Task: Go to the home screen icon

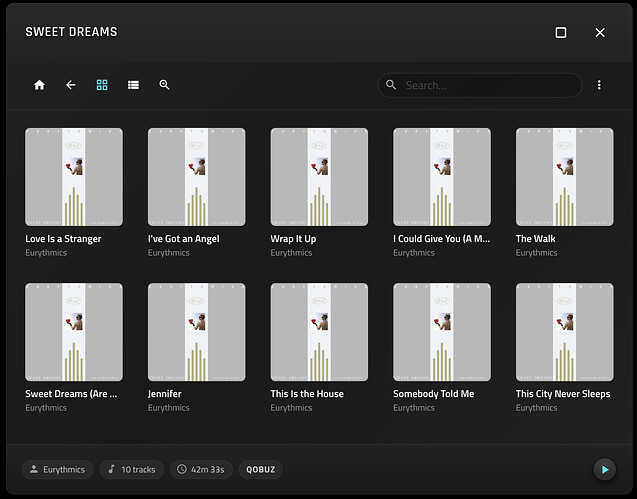Action: pos(39,85)
